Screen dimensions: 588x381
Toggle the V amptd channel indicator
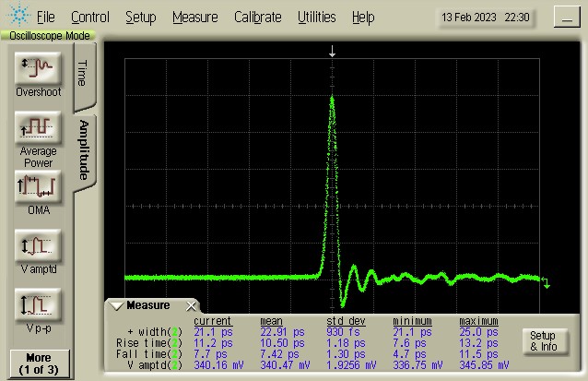tap(176, 363)
